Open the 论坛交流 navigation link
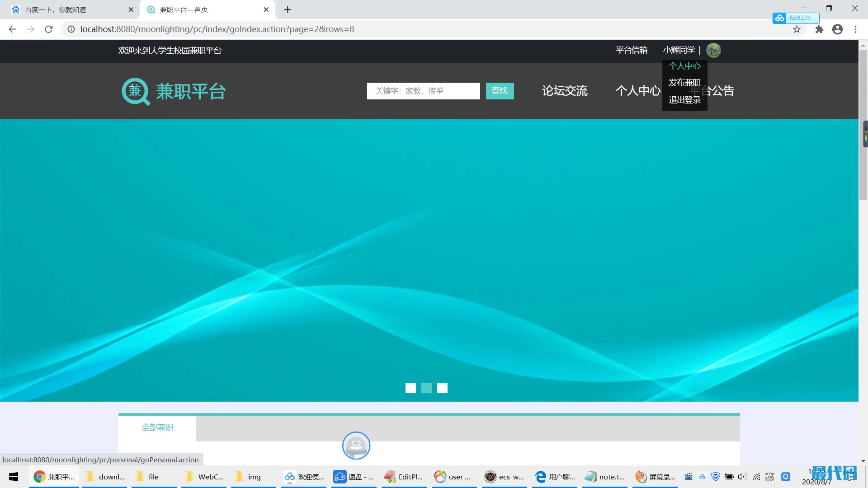The image size is (868, 488). click(565, 91)
